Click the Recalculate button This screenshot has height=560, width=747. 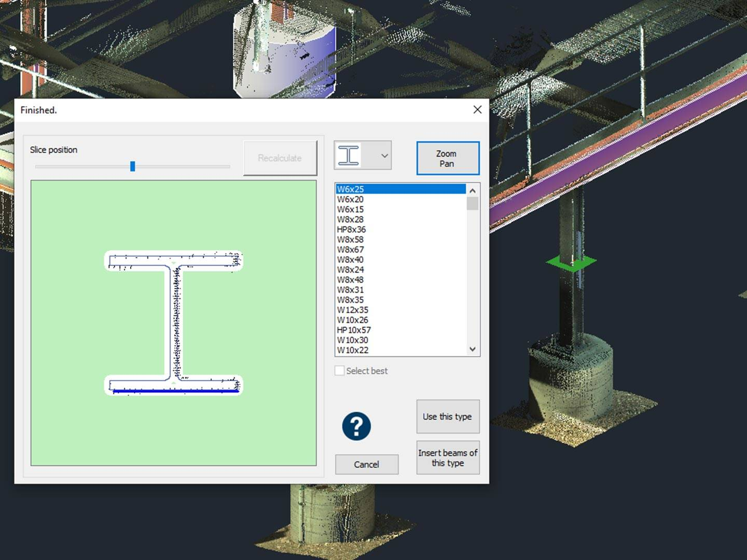pos(280,158)
